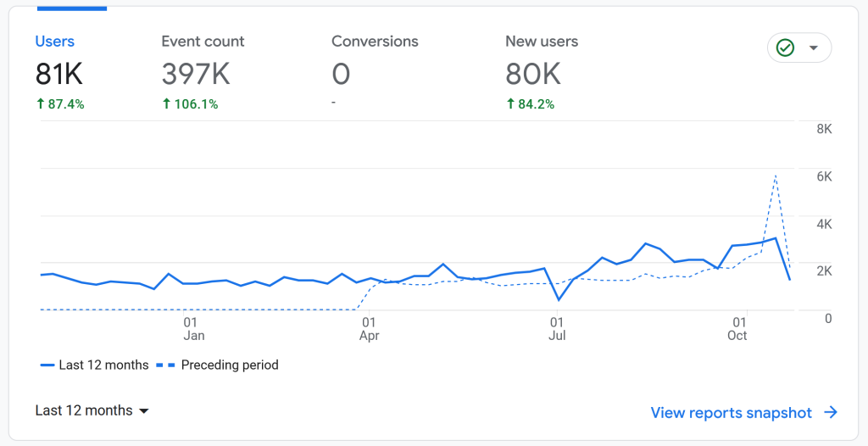
Task: Click the green up arrow beside 106.1%
Action: tap(166, 104)
